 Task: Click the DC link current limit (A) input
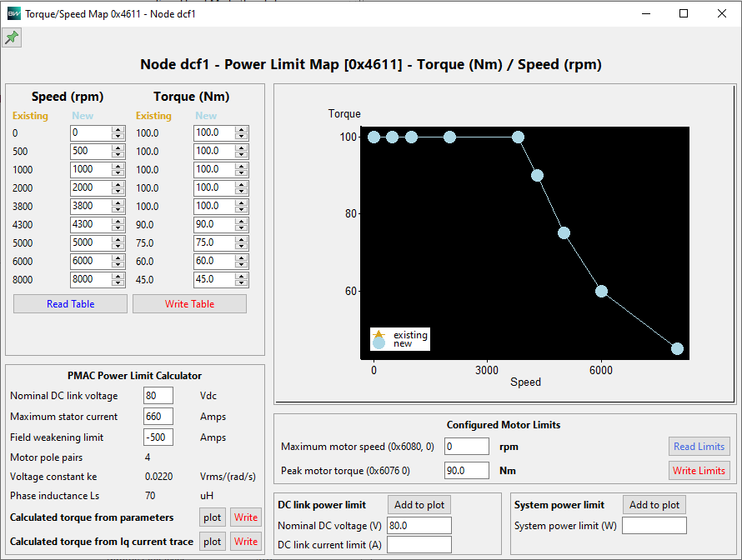(419, 544)
